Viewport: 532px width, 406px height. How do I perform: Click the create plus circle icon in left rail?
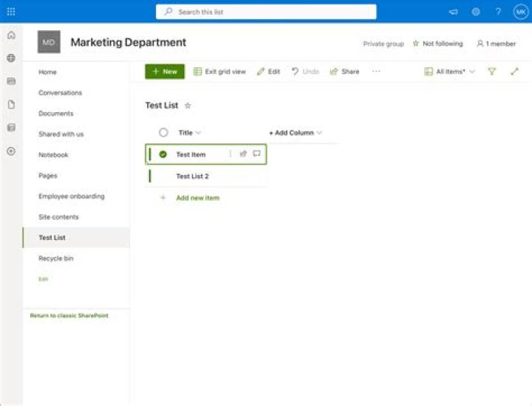11,151
